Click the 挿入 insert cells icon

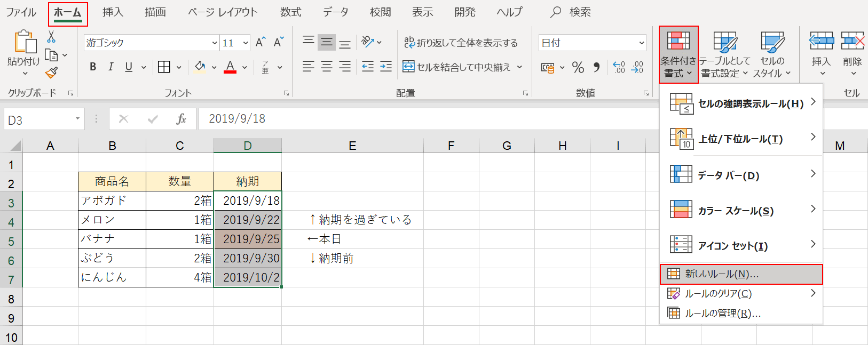822,42
